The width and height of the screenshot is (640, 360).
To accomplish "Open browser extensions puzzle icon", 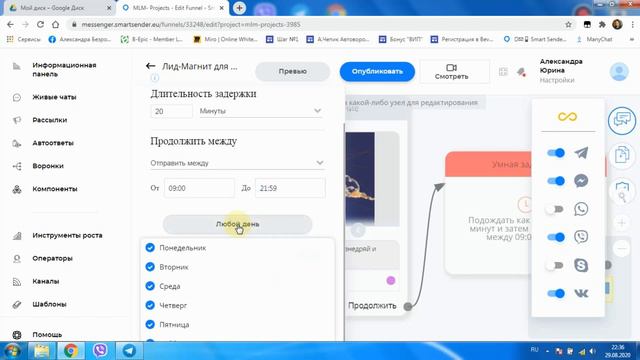I will coord(602,24).
